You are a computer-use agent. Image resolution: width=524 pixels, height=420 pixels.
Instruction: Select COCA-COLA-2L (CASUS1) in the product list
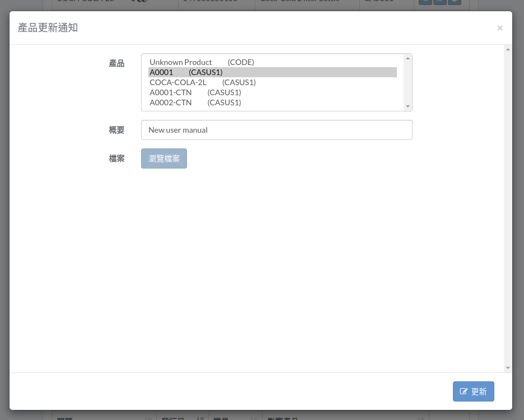(273, 82)
